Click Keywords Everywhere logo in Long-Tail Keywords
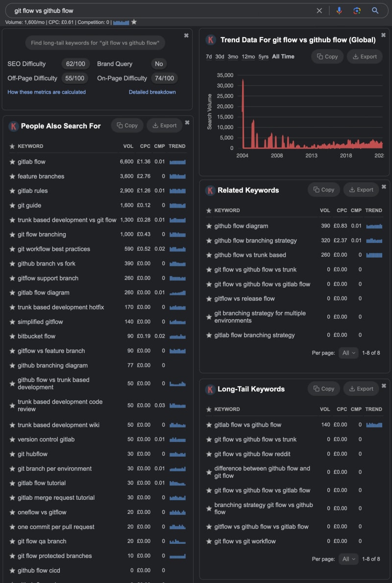Screen dimensions: 392x583 coord(210,389)
